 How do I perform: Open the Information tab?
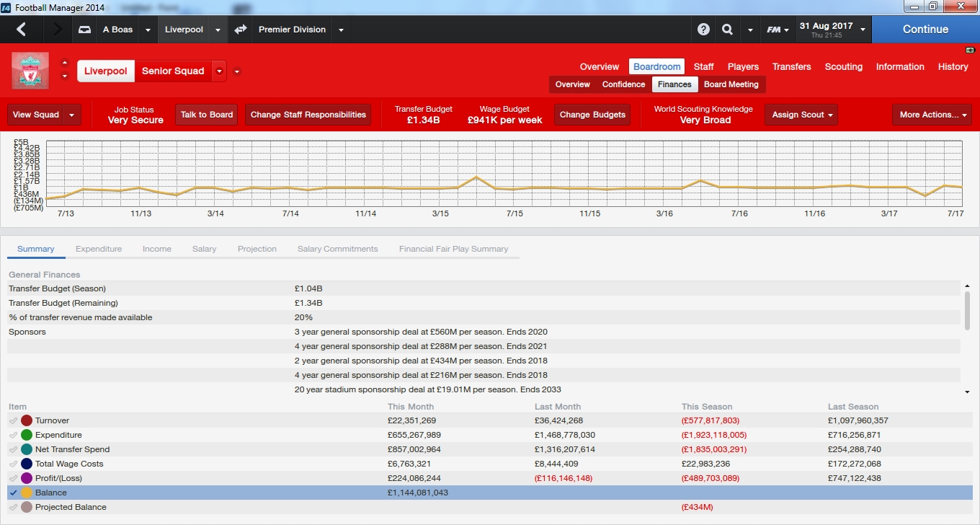900,66
